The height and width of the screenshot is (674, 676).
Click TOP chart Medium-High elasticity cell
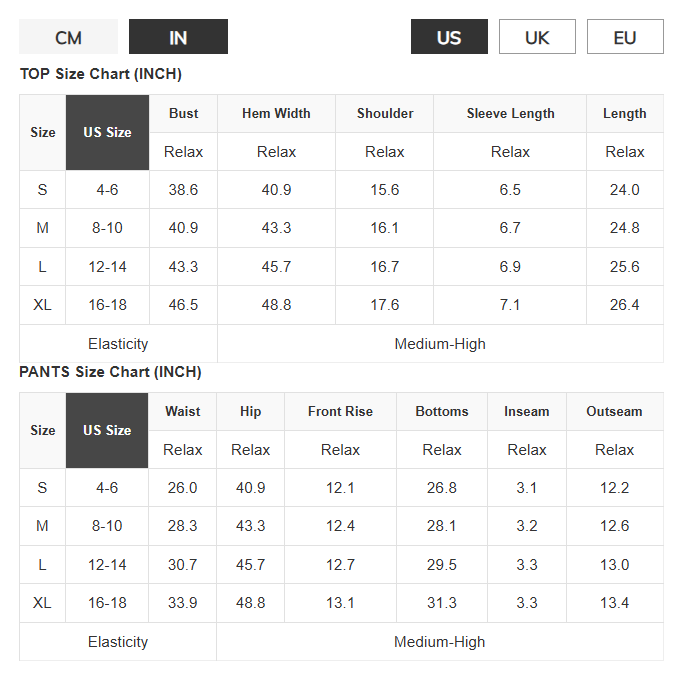click(x=440, y=344)
